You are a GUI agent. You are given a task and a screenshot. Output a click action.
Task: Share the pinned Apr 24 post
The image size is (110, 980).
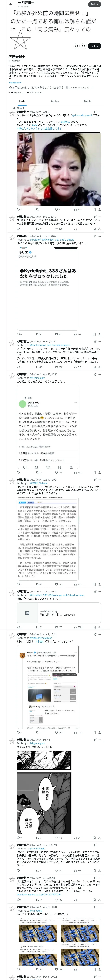pos(99,209)
